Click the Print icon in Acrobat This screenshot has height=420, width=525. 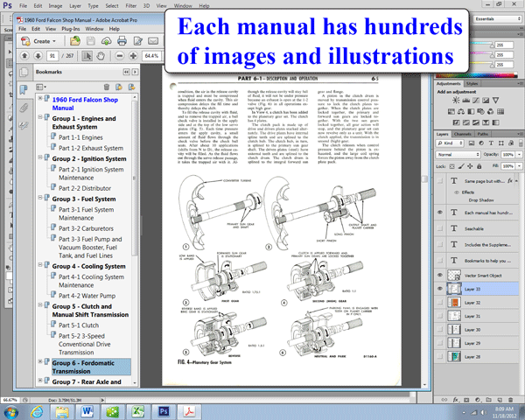122,41
